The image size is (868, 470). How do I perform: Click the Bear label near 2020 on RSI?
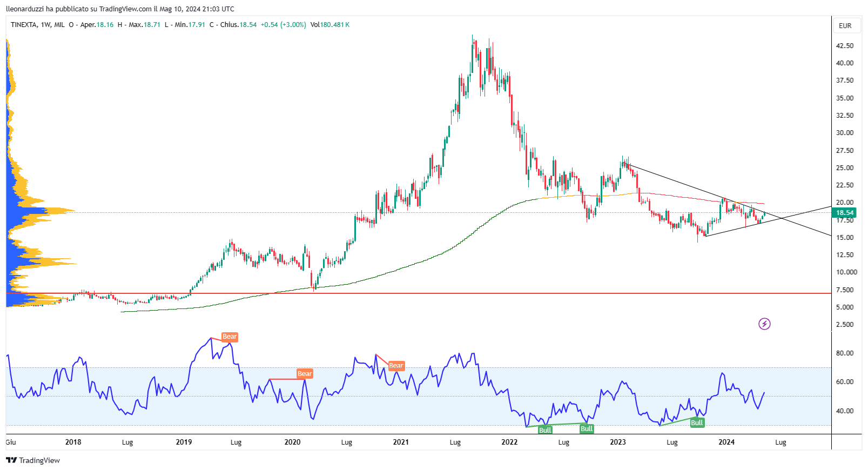(x=305, y=373)
